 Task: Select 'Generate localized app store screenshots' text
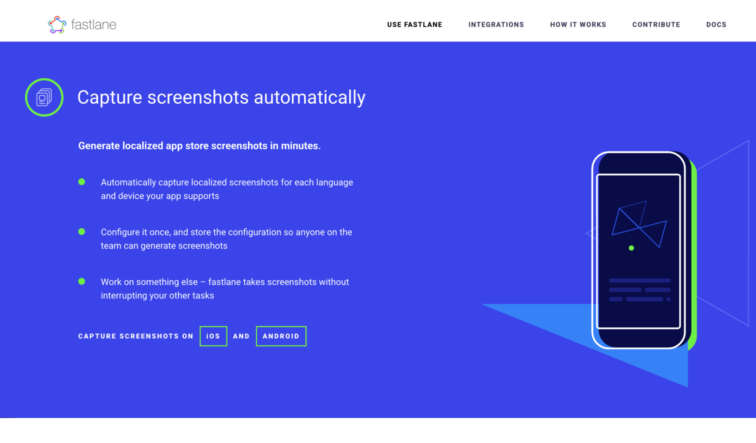point(200,146)
